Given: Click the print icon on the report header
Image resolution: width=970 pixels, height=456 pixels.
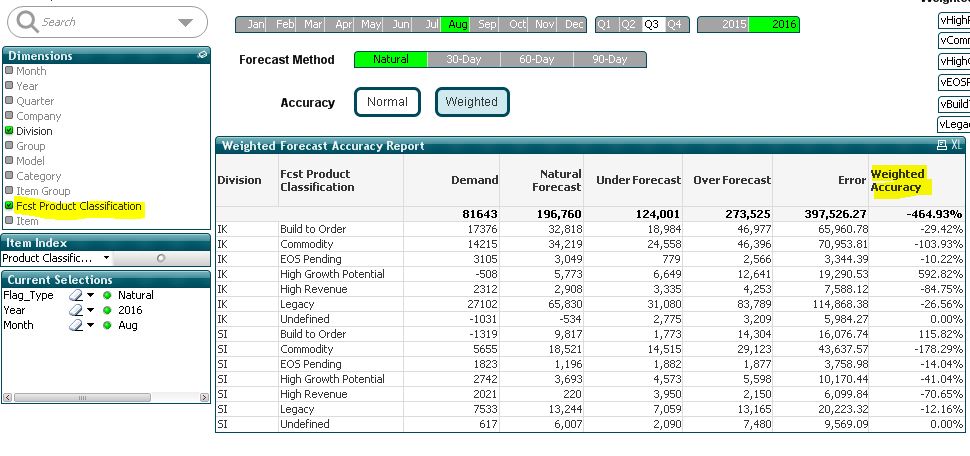Looking at the screenshot, I should click(x=941, y=146).
